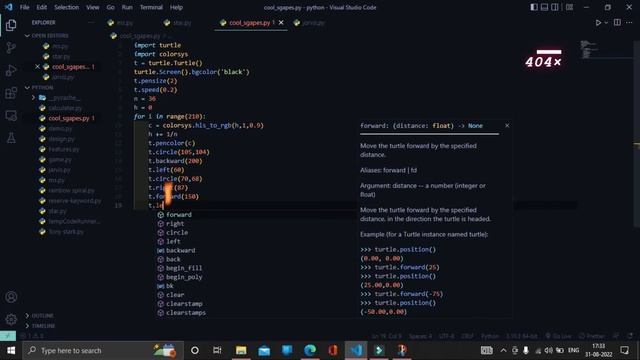Open Extensions view
Image resolution: width=640 pixels, height=360 pixels.
[x=11, y=93]
